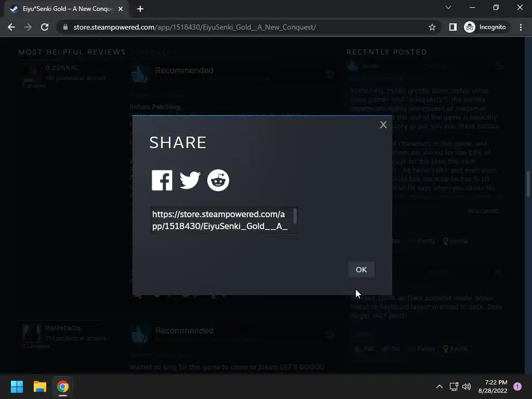Click OK in the Share dialog
Screen dimensions: 532x399
coord(362,270)
